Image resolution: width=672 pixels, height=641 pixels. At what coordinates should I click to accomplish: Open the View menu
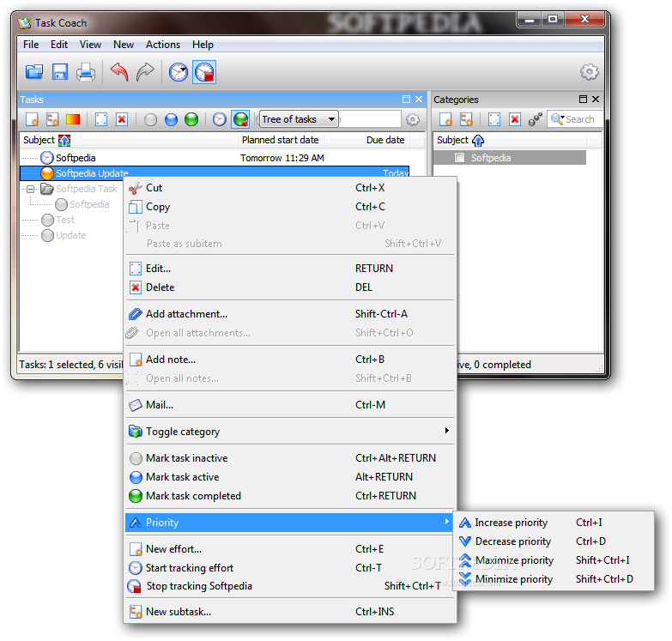90,45
